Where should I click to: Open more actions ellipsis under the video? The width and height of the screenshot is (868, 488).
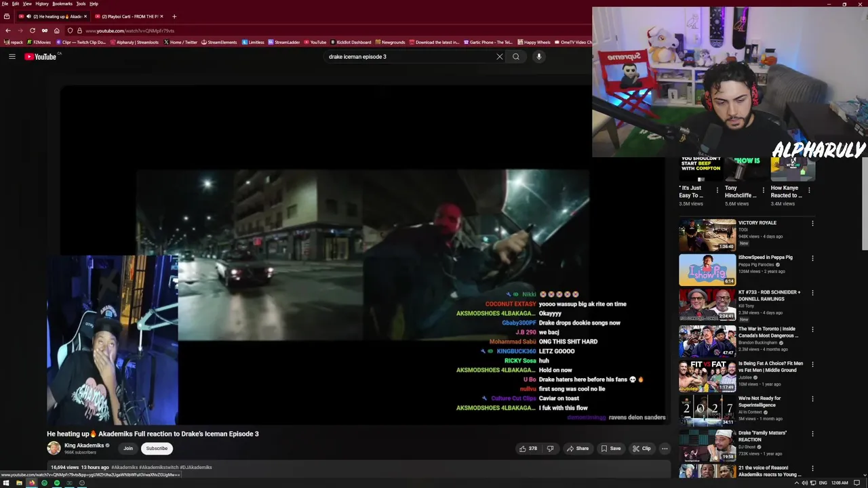tap(665, 449)
